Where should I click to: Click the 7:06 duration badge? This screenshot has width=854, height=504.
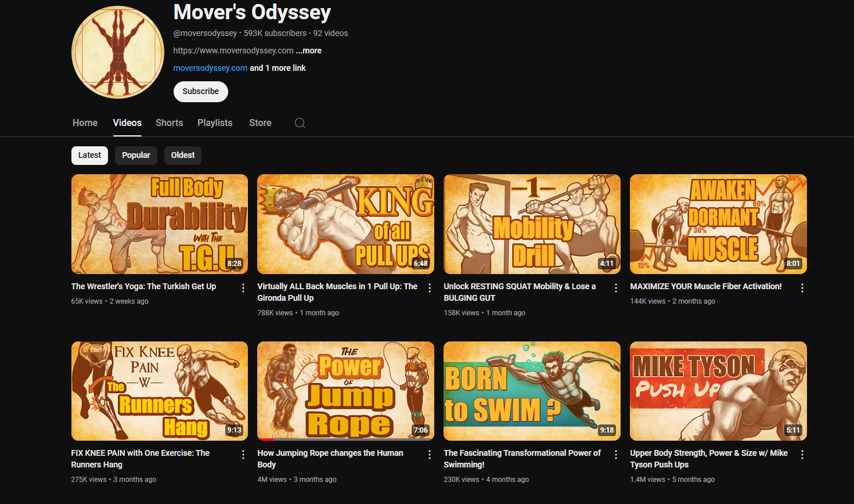421,430
